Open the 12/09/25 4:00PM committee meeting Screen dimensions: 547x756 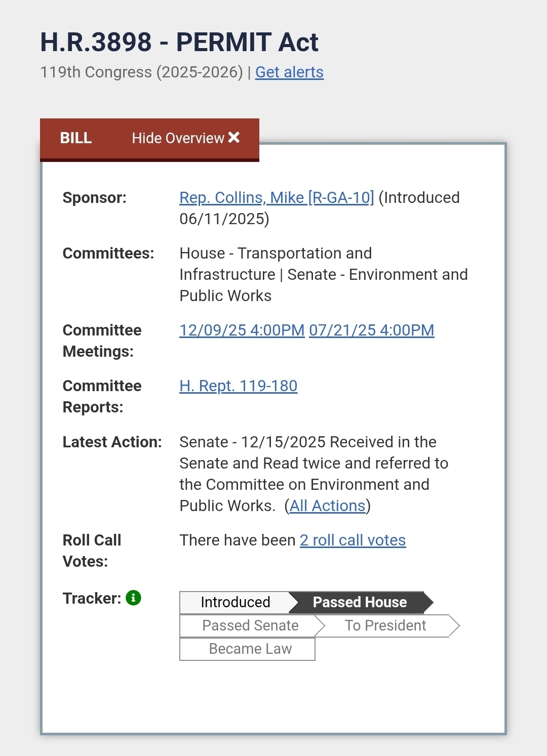tap(242, 330)
